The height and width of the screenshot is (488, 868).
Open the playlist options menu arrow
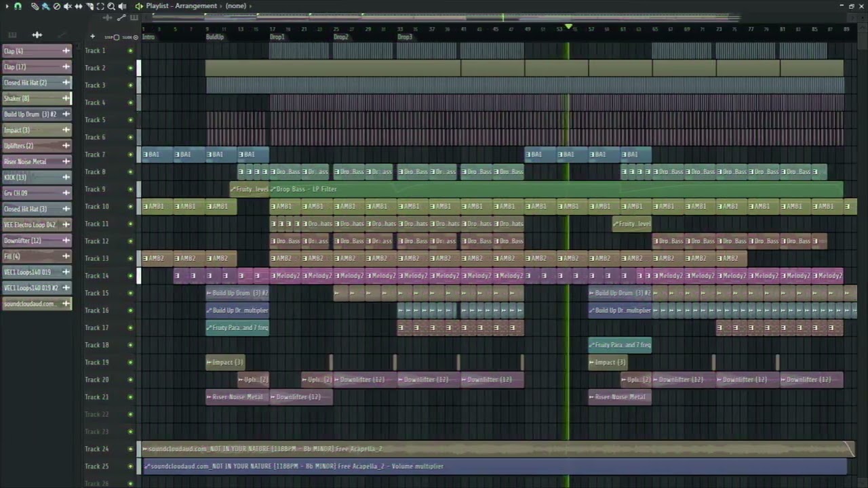[x=5, y=6]
